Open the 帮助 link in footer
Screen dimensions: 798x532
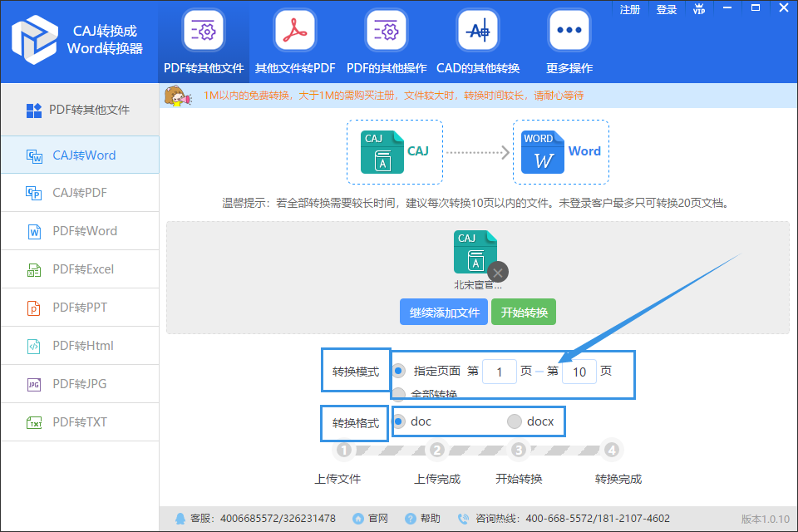430,519
